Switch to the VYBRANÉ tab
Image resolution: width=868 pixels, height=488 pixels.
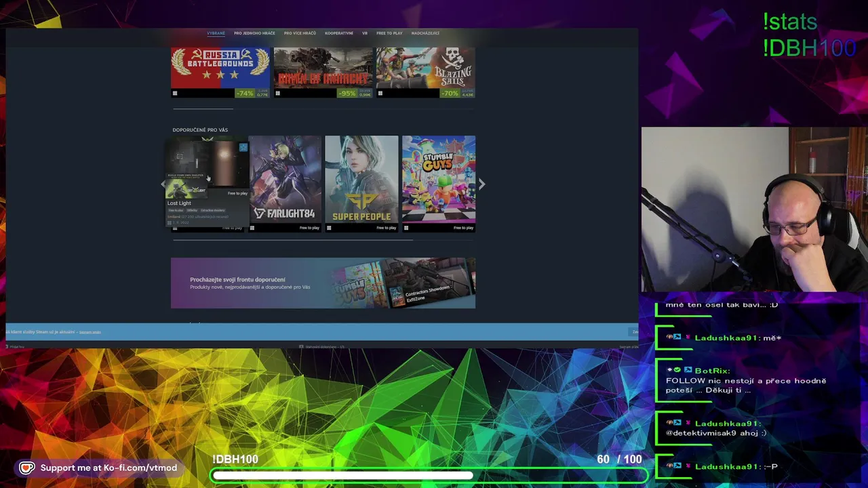click(x=216, y=33)
